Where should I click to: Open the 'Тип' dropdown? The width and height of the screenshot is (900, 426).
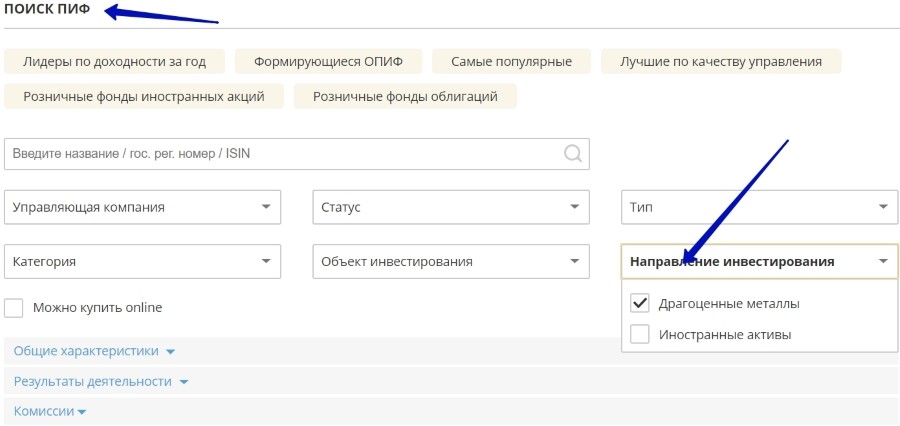[759, 207]
